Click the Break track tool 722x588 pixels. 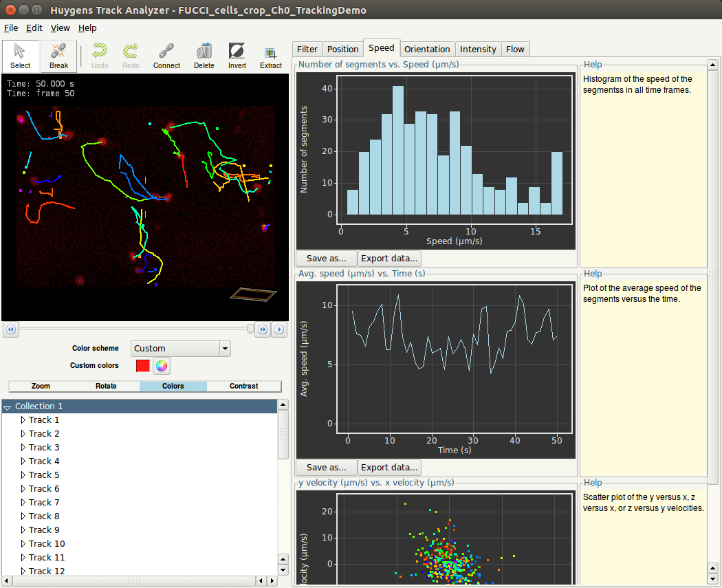pyautogui.click(x=58, y=56)
